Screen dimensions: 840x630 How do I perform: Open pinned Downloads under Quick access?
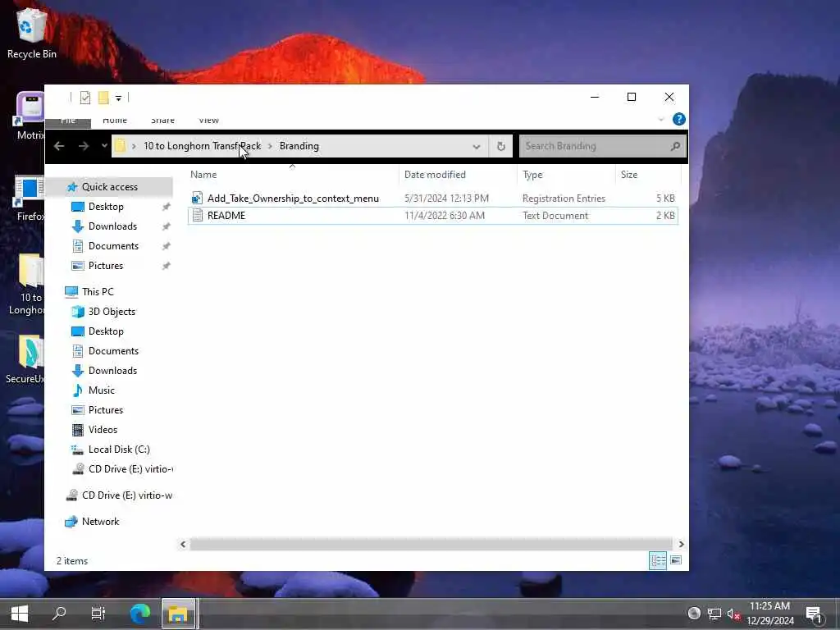tap(112, 226)
